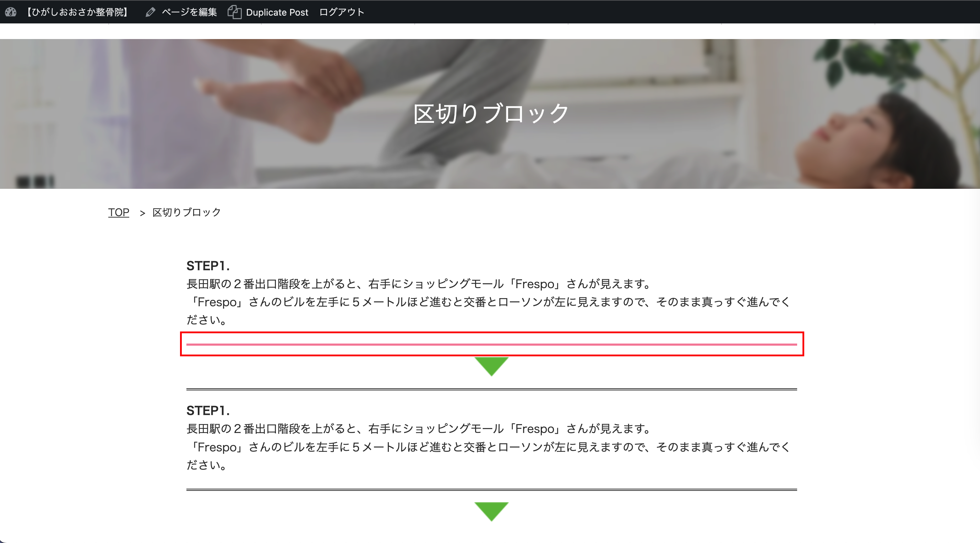The height and width of the screenshot is (543, 980).
Task: Click the first STEP1. heading
Action: click(x=208, y=266)
